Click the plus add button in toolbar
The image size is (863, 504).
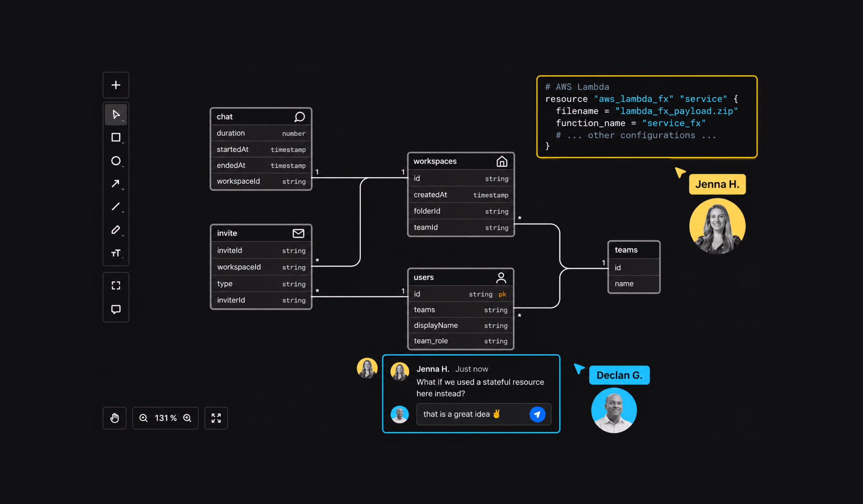coord(116,85)
